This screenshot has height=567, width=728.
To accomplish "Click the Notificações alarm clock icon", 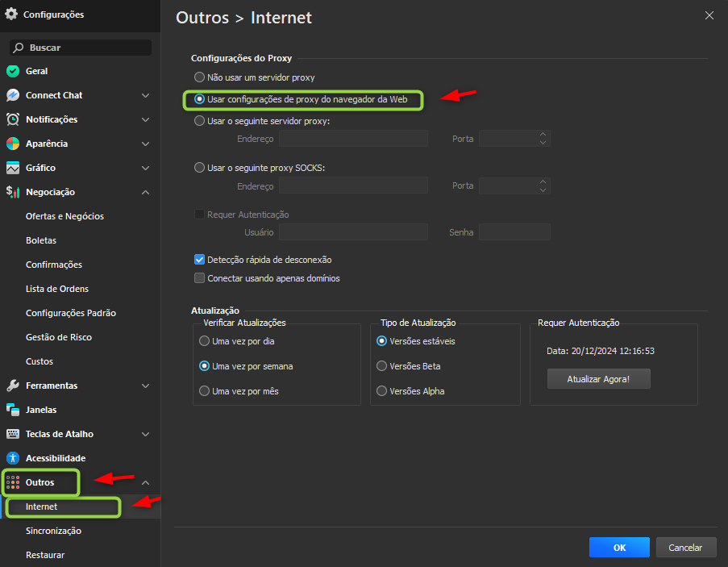I will coord(13,119).
